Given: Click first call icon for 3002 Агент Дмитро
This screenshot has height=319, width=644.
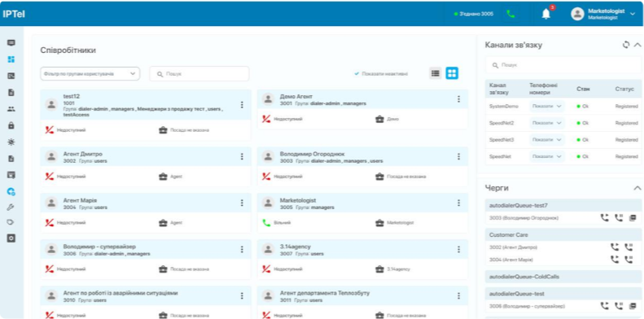Looking at the screenshot, I should pyautogui.click(x=615, y=247).
